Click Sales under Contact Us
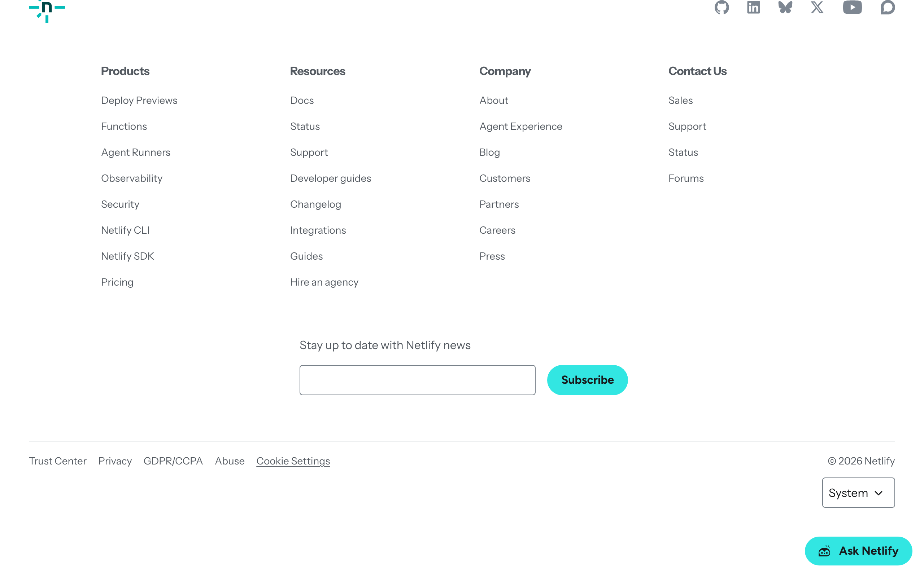This screenshot has height=577, width=924. point(680,100)
